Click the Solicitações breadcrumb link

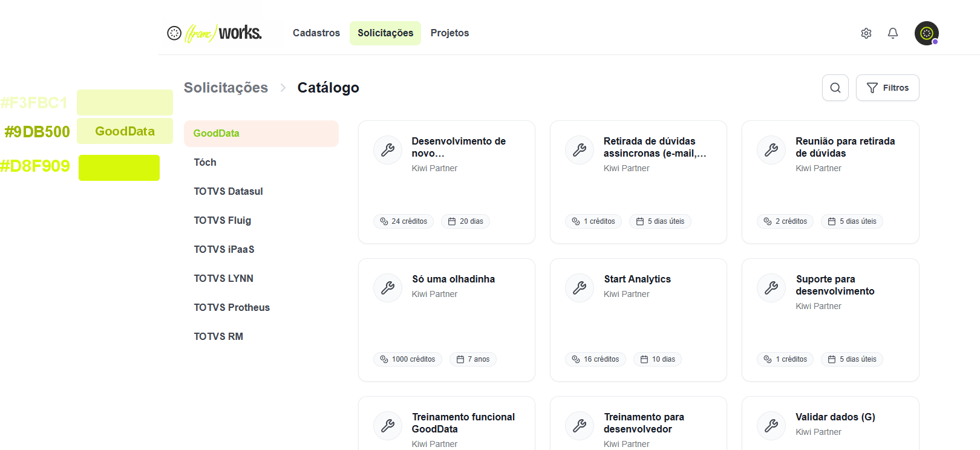coord(226,88)
